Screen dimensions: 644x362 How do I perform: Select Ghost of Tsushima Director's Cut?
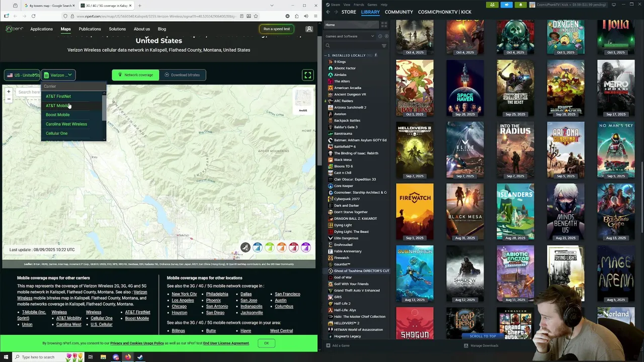click(x=358, y=271)
